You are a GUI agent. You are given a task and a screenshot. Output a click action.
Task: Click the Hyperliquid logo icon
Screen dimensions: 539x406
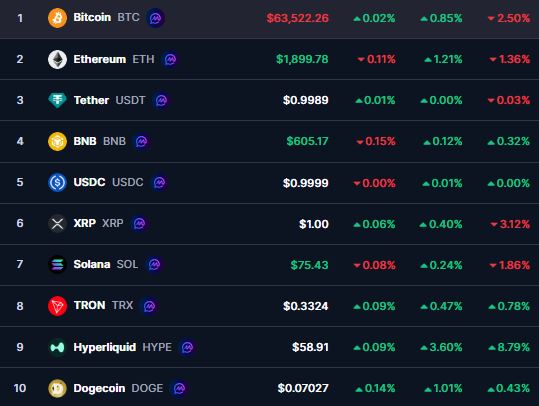(57, 347)
